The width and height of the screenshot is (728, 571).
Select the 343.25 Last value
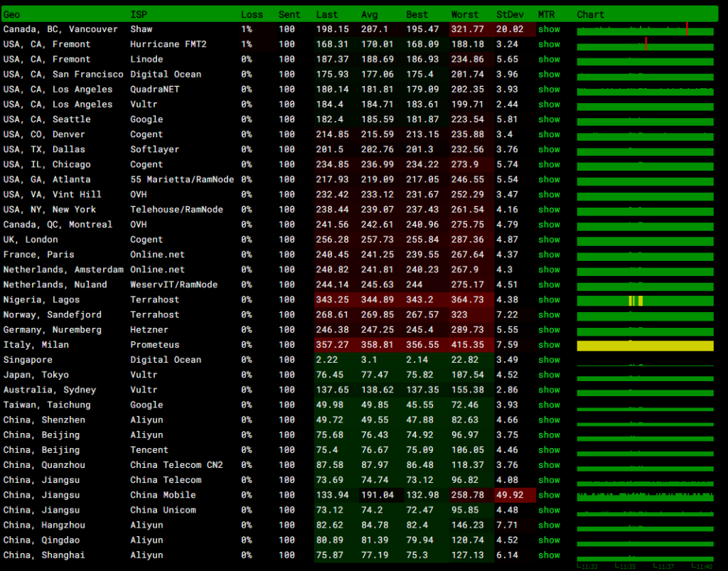pyautogui.click(x=333, y=300)
